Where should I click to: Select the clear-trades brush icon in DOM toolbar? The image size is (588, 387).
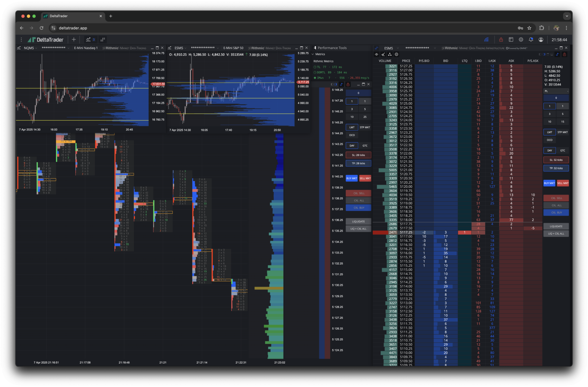[383, 54]
